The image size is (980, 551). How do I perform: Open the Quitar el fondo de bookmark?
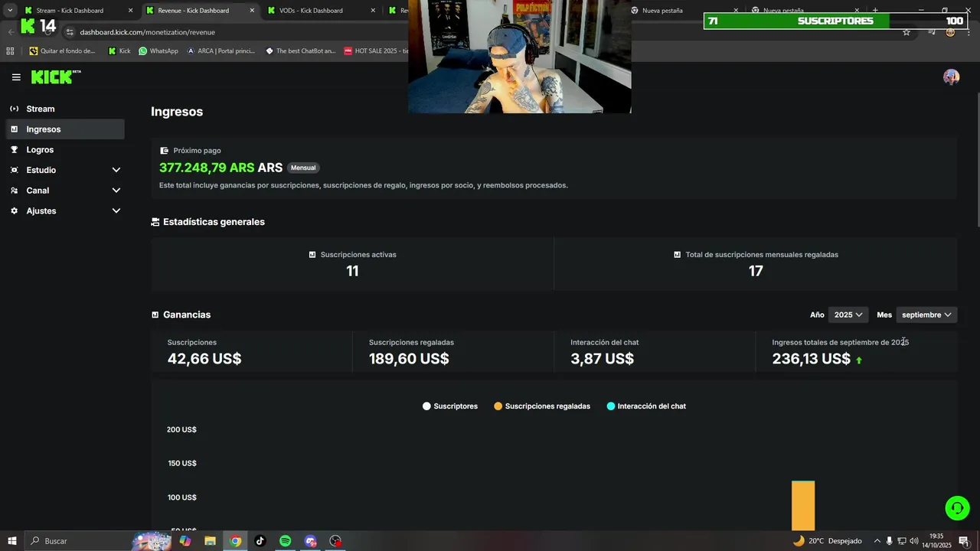point(62,51)
